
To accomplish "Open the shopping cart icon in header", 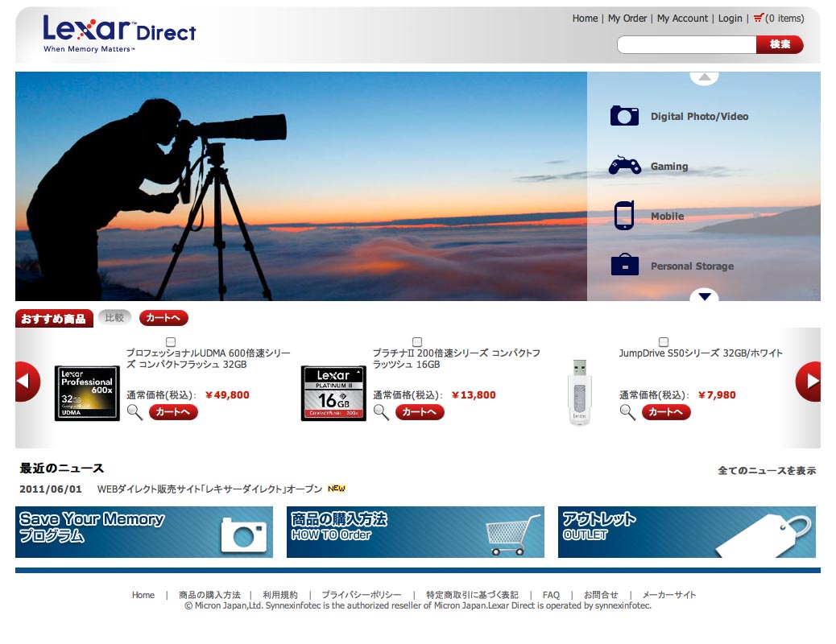I will pos(758,19).
